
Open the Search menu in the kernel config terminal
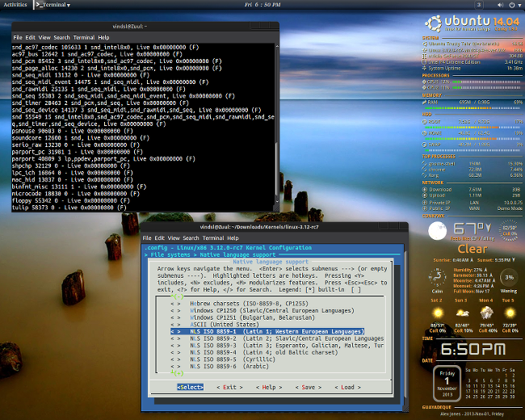tap(191, 238)
